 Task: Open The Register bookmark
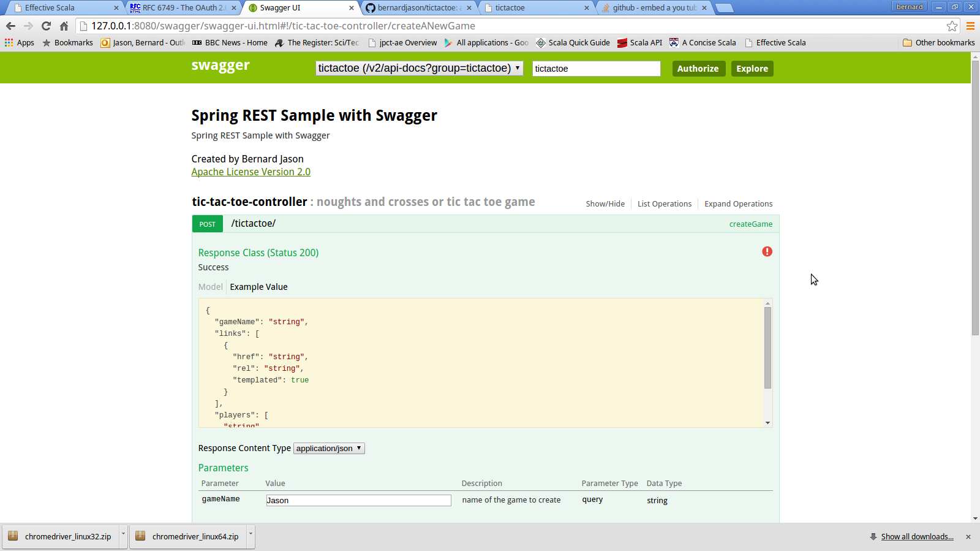click(317, 43)
